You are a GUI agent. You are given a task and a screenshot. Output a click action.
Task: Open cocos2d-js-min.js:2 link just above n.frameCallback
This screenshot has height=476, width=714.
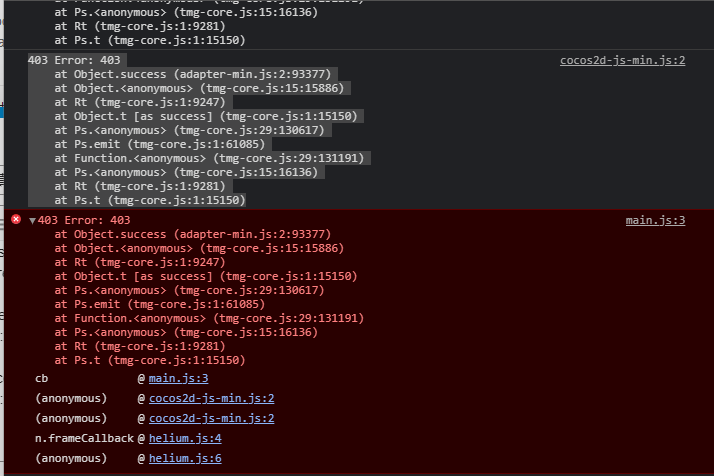[x=211, y=418]
